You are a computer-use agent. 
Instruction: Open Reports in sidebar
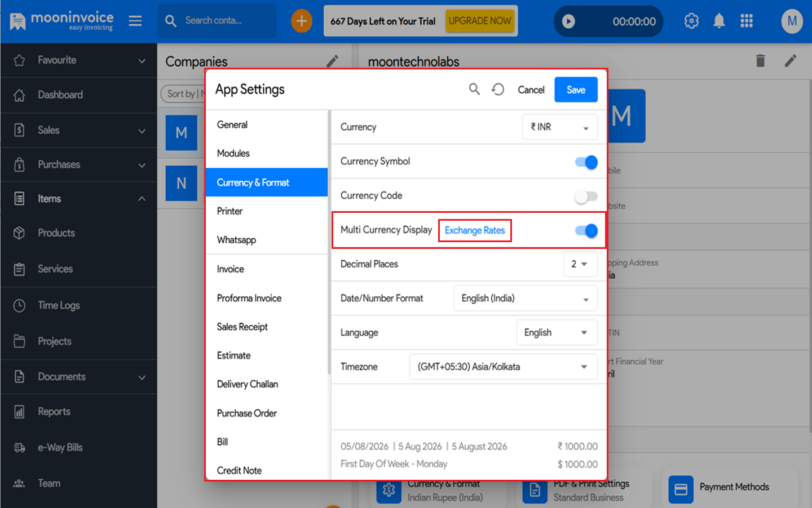[x=78, y=412]
